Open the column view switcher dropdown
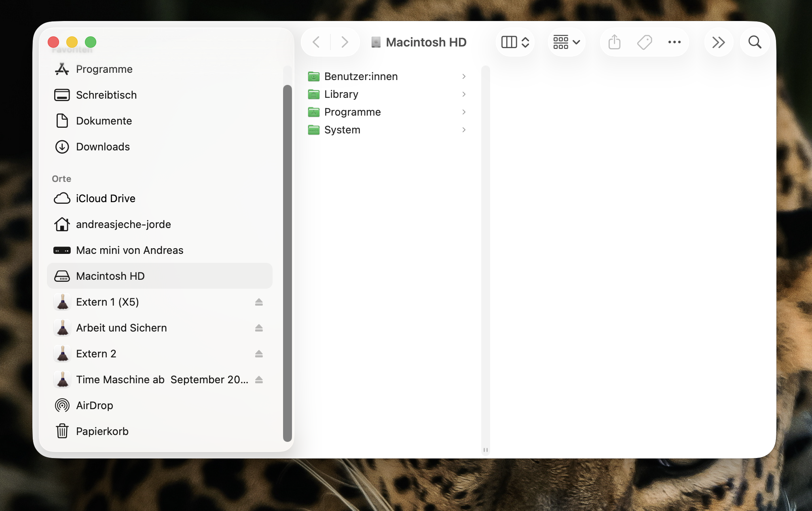Screen dimensions: 812x511 pyautogui.click(x=515, y=42)
